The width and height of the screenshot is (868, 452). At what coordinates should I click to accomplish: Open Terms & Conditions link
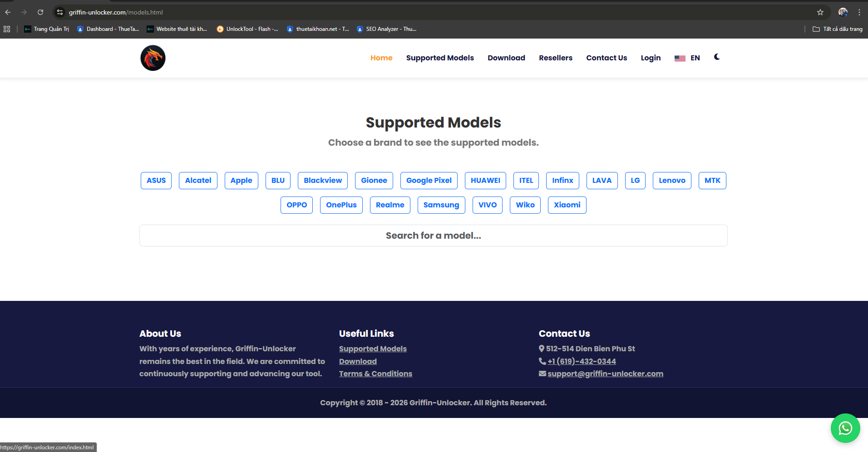click(375, 373)
